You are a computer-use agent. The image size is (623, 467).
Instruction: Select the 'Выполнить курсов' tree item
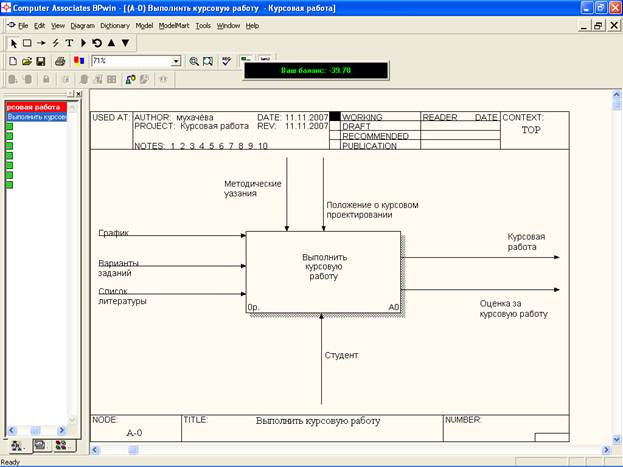[x=37, y=117]
